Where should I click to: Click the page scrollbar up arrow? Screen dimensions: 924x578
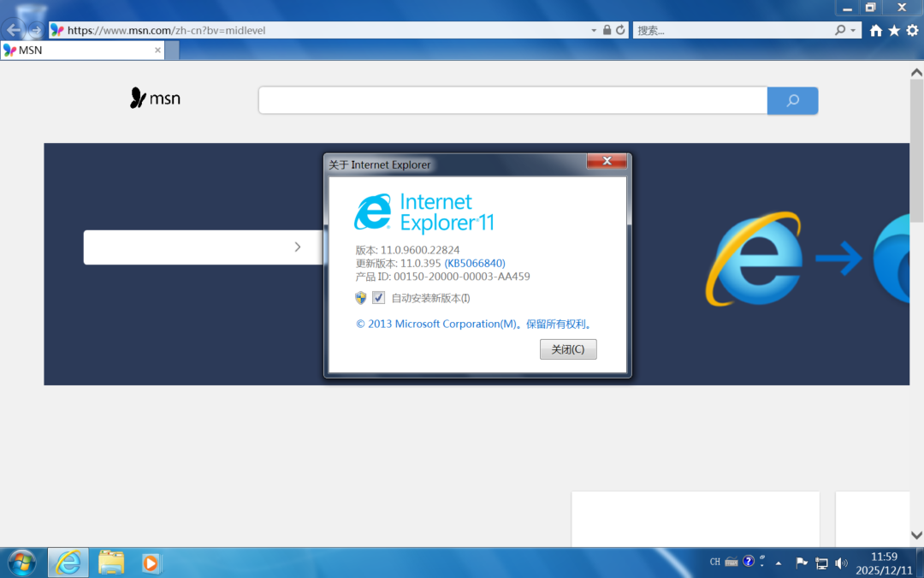916,73
